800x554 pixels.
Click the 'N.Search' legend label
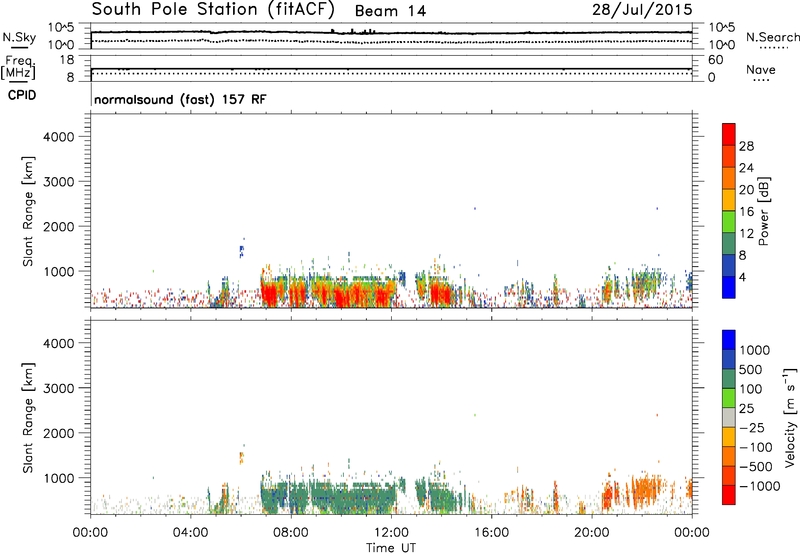click(772, 37)
